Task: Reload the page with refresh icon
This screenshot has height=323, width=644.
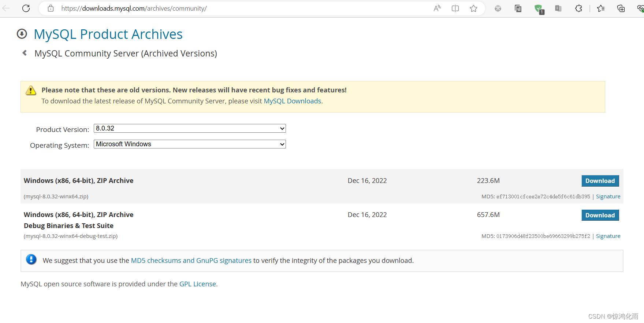Action: pos(26,8)
